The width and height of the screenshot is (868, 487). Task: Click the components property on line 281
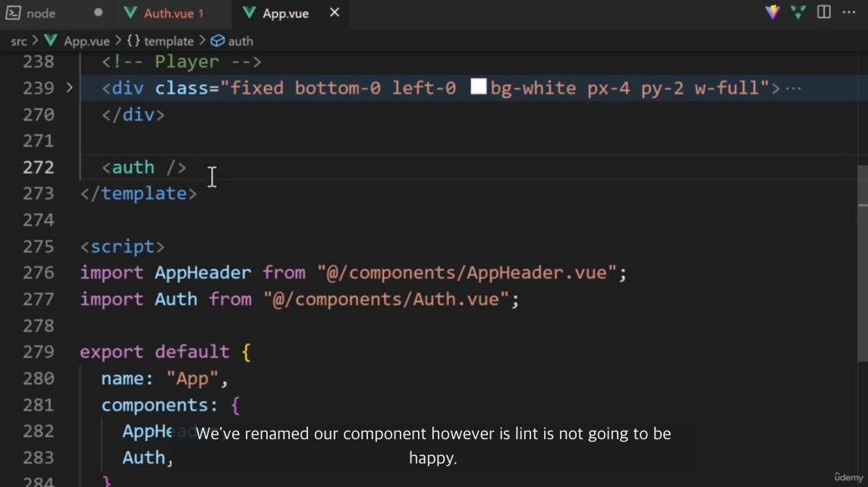[159, 404]
